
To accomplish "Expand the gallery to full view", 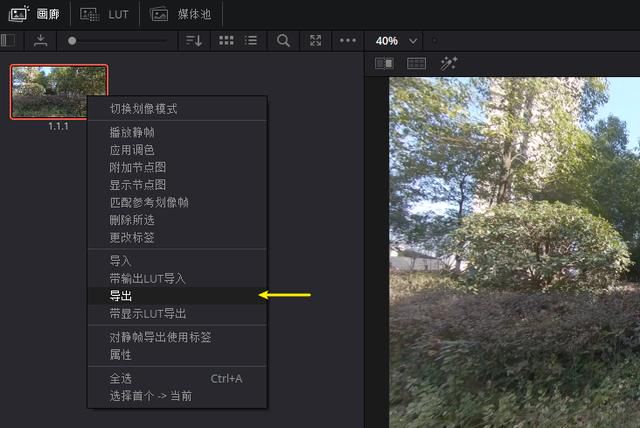I will 316,40.
